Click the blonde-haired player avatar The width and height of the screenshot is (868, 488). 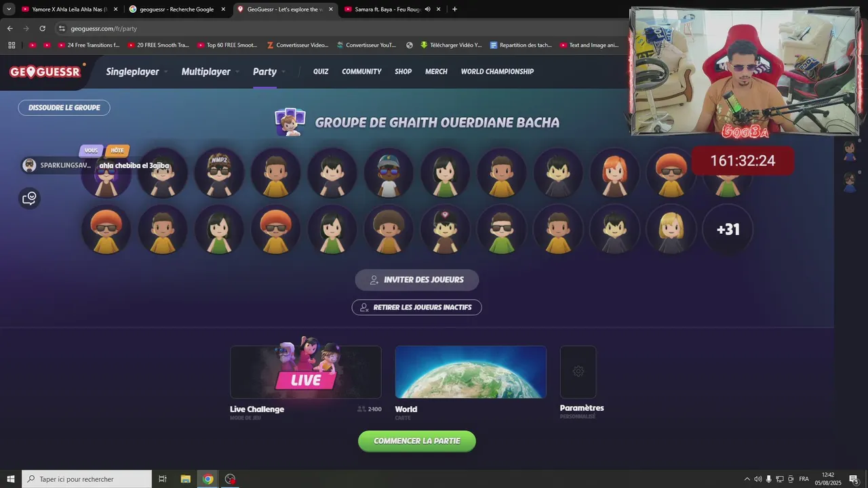pos(671,229)
